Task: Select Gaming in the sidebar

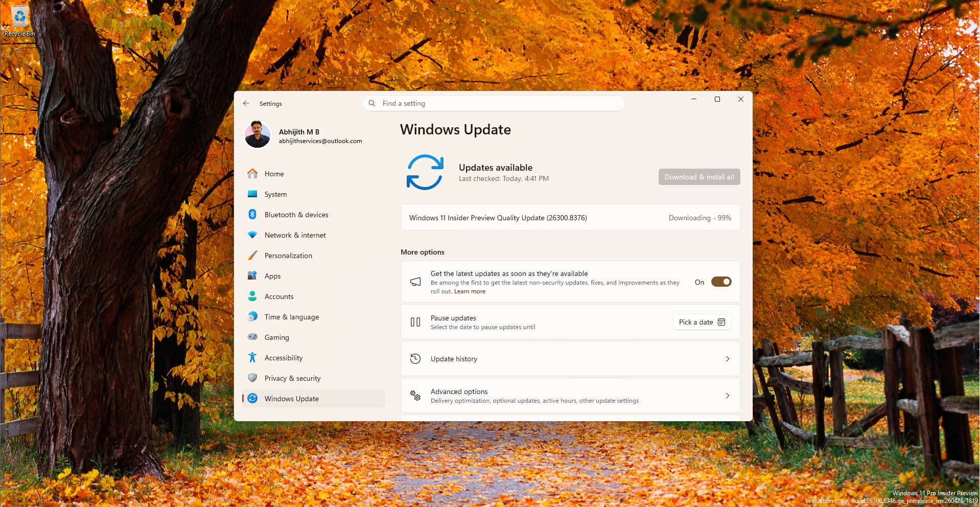Action: 314,337
